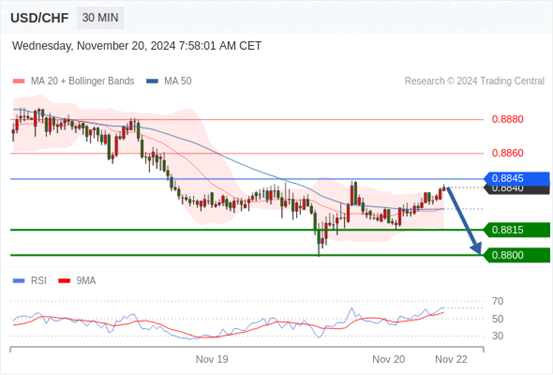Viewport: 553px width, 375px height.
Task: Click the 9MA legend label
Action: point(86,281)
